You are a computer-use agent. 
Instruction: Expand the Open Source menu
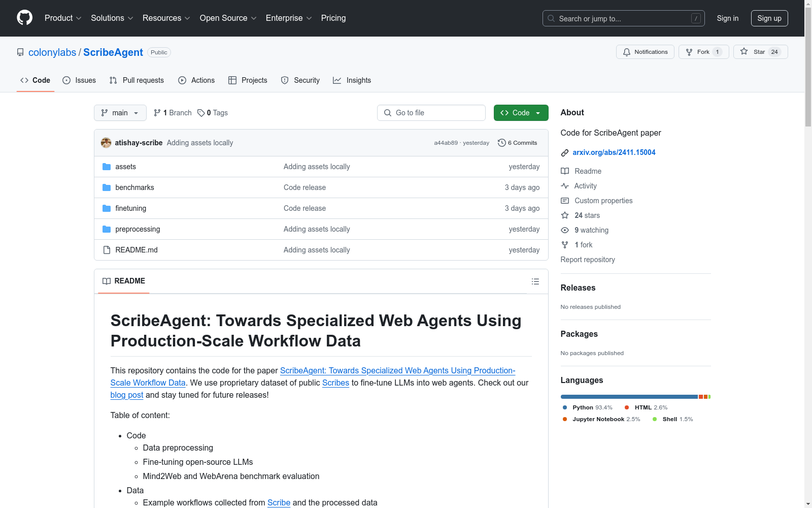pos(228,18)
